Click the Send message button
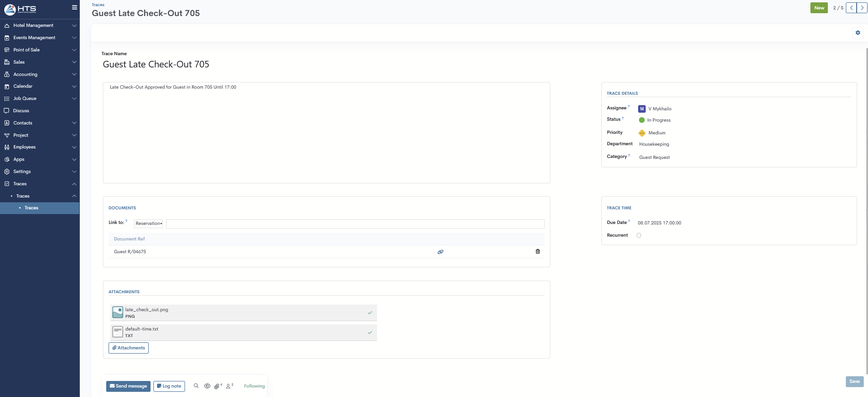This screenshot has height=397, width=868. [128, 386]
